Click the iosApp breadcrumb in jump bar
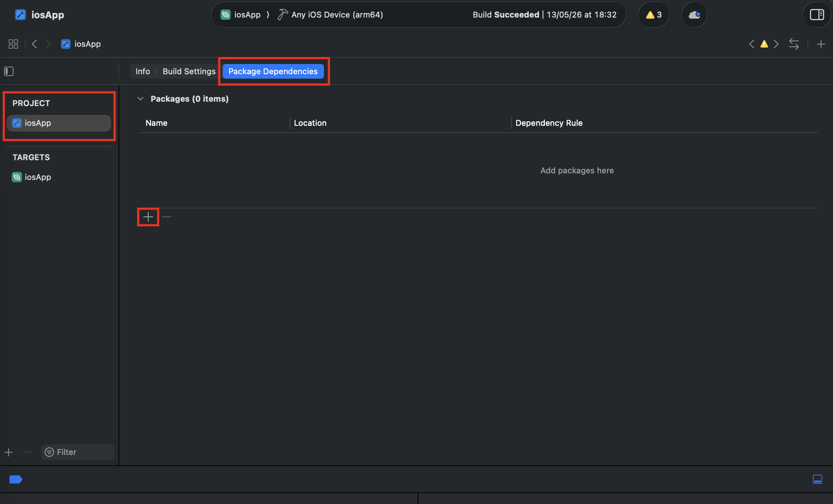 click(x=81, y=44)
